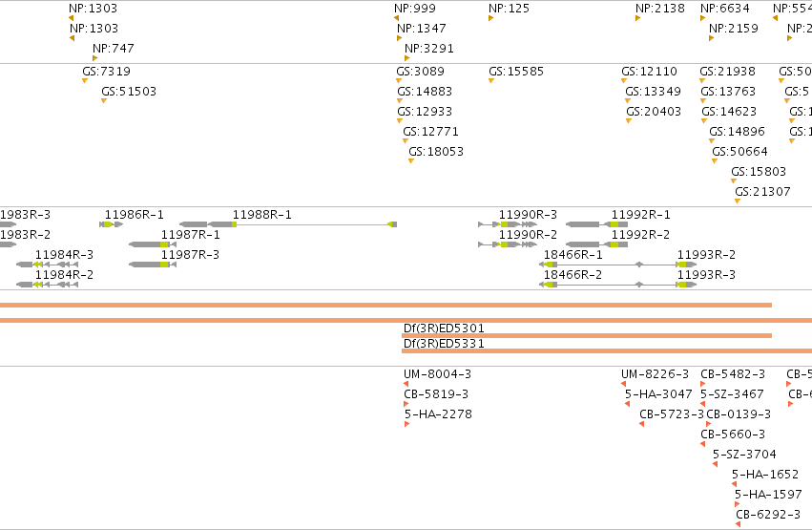The width and height of the screenshot is (812, 530).
Task: Click the CB-5819-3 red arrowhead
Action: (406, 404)
